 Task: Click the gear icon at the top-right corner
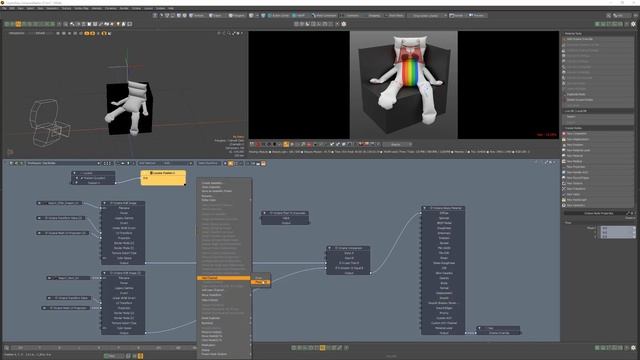point(633,24)
